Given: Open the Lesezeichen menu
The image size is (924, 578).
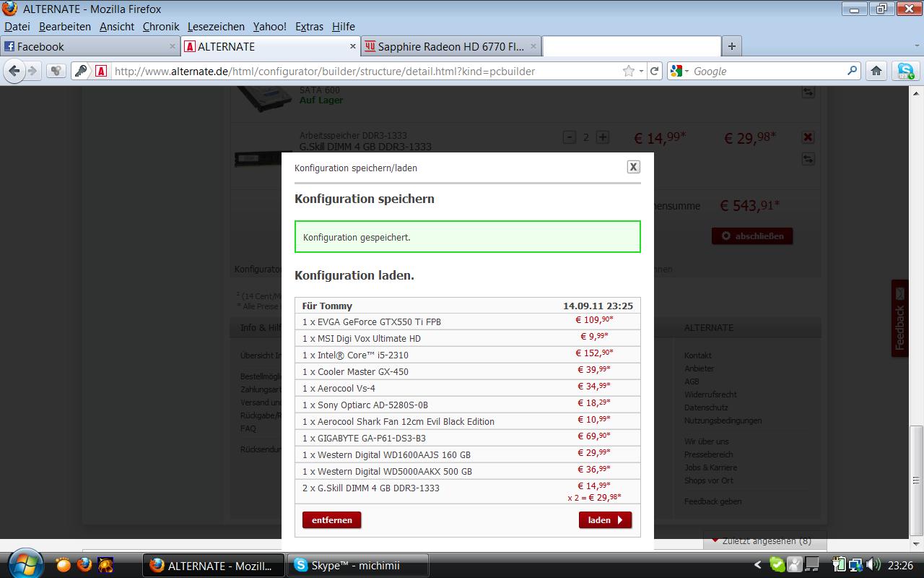Looking at the screenshot, I should tap(216, 27).
